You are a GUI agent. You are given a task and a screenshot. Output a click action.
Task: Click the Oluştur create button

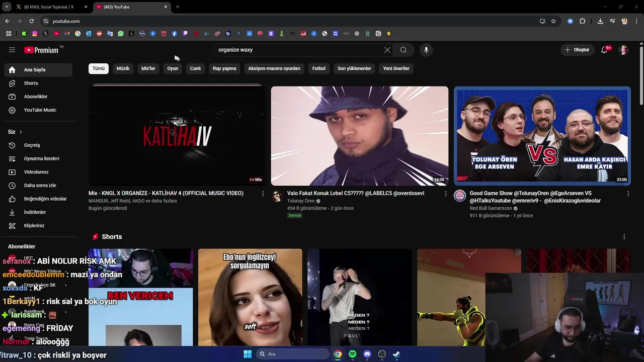click(577, 50)
